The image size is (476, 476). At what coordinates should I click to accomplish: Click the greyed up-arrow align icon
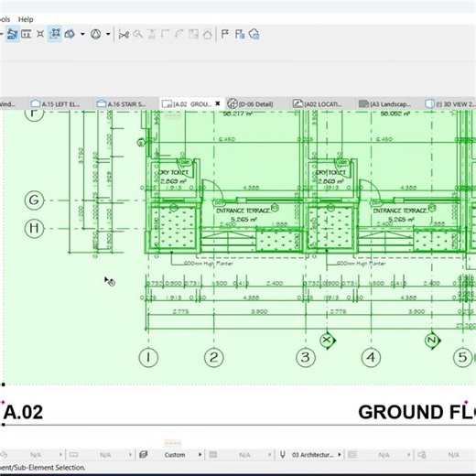click(x=151, y=34)
